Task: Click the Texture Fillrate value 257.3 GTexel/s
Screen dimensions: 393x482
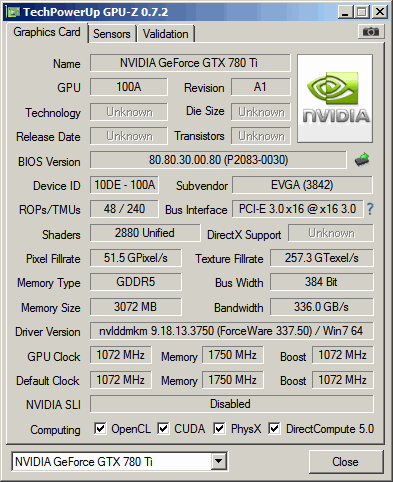Action: (x=322, y=258)
